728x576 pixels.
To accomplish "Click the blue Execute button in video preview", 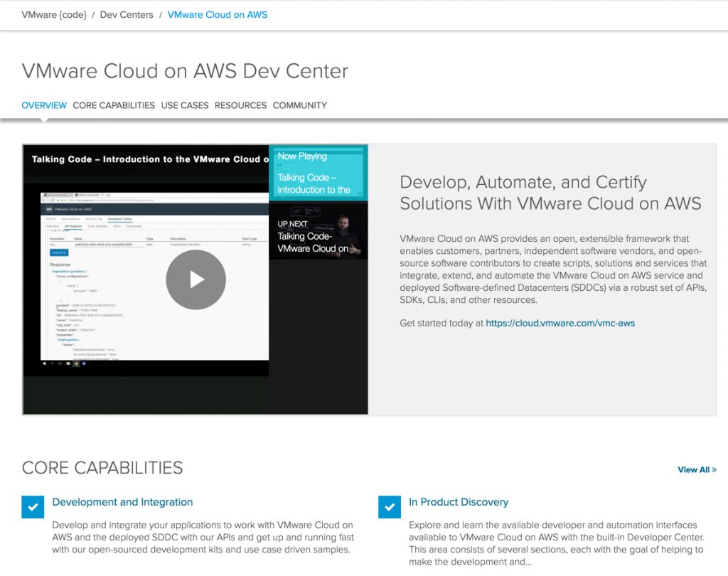I will pyautogui.click(x=59, y=252).
